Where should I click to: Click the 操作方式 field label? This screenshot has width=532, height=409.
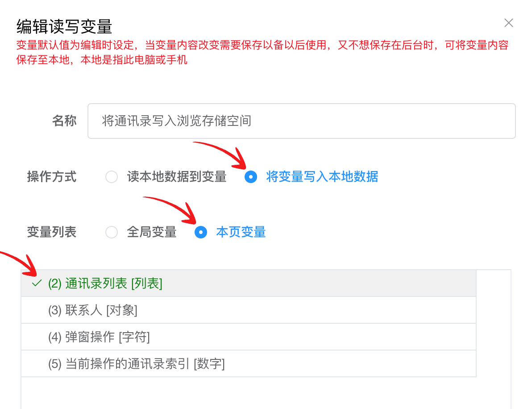[52, 177]
